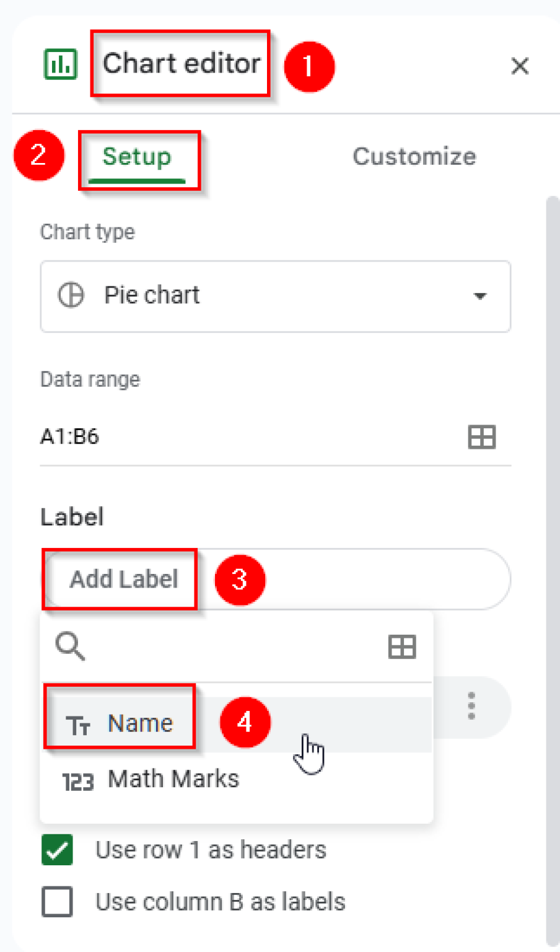The width and height of the screenshot is (560, 952).
Task: Select the Tt text icon beside Name
Action: [x=78, y=723]
